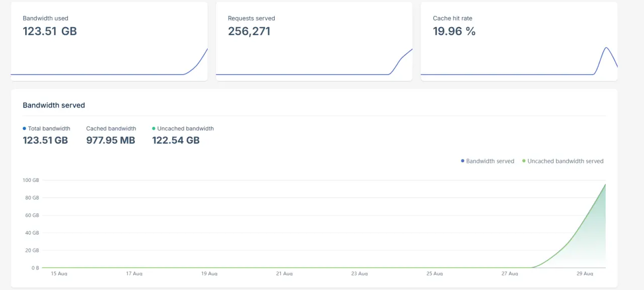Image resolution: width=644 pixels, height=290 pixels.
Task: Toggle the Uncached bandwidth served legend dot
Action: point(524,161)
